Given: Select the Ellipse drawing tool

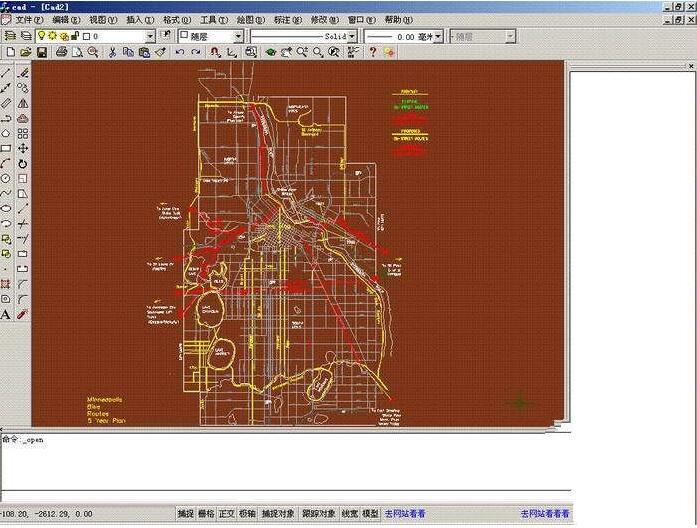Looking at the screenshot, I should point(6,208).
